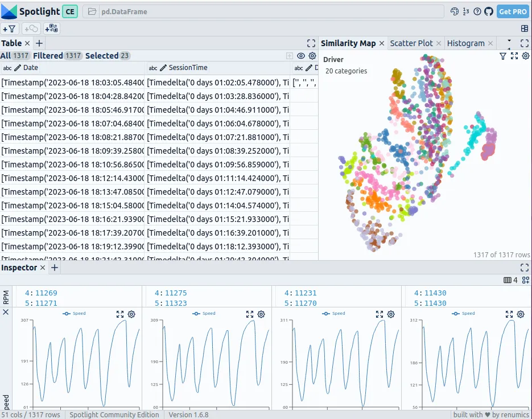Click the Date column header

coord(31,68)
